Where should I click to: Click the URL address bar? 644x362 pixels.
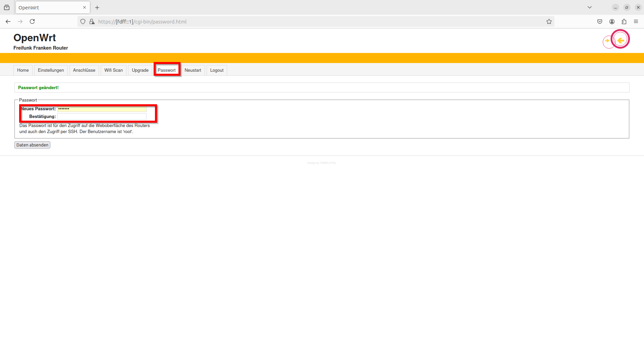(302, 21)
